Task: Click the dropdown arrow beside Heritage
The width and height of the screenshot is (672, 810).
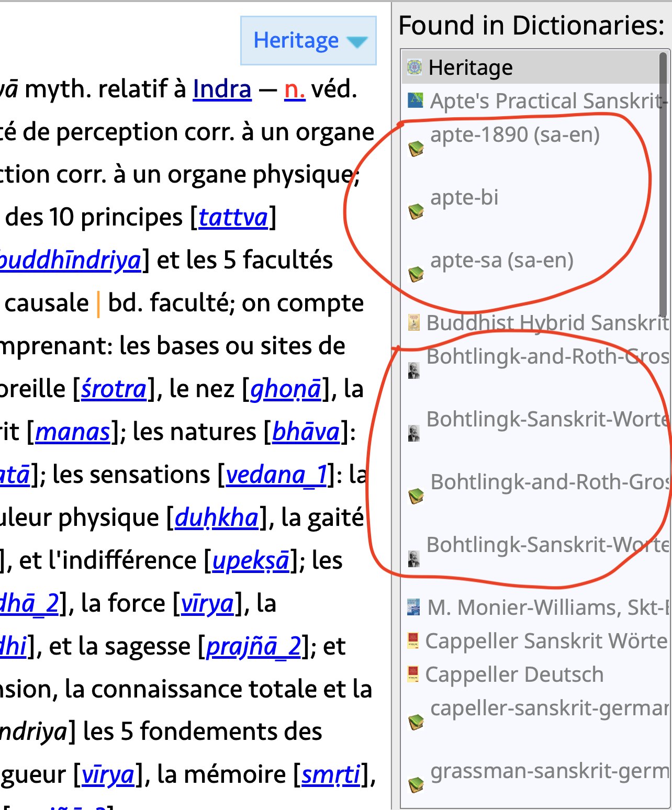Action: [357, 42]
